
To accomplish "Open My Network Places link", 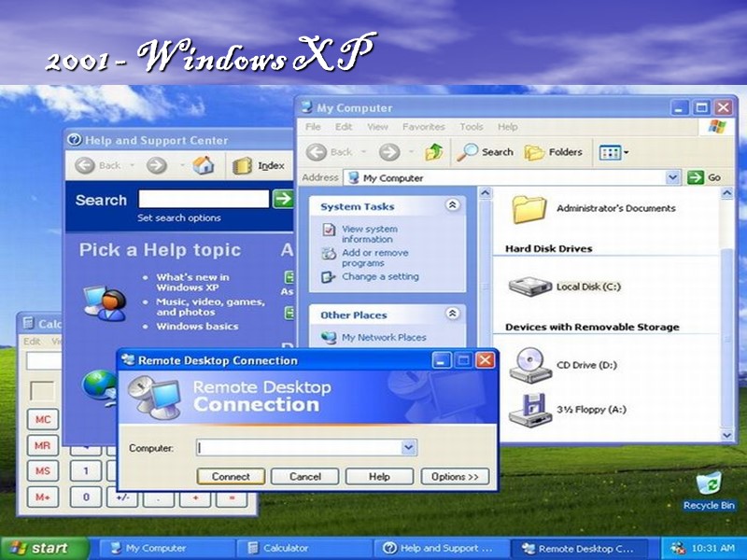I will tap(384, 337).
